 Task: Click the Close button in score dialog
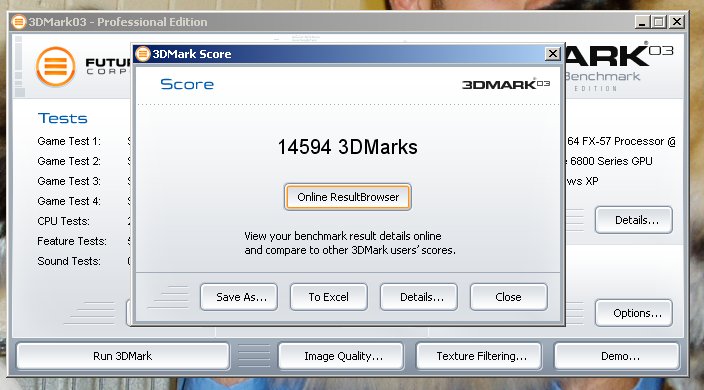click(x=509, y=297)
